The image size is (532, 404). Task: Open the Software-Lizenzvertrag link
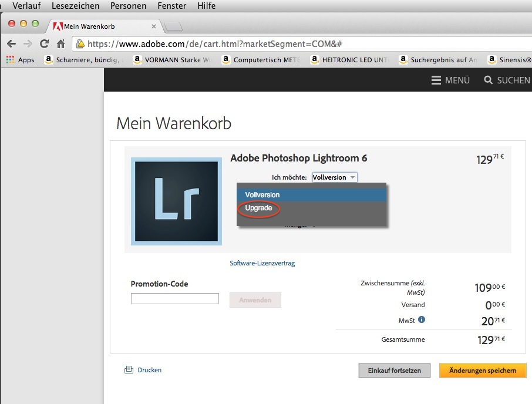tap(262, 263)
